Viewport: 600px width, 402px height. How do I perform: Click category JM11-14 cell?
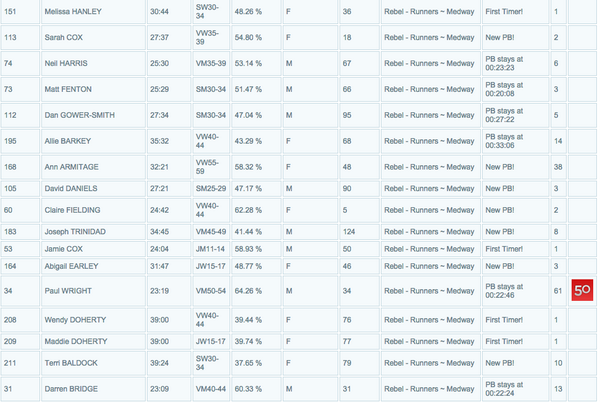tap(210, 249)
